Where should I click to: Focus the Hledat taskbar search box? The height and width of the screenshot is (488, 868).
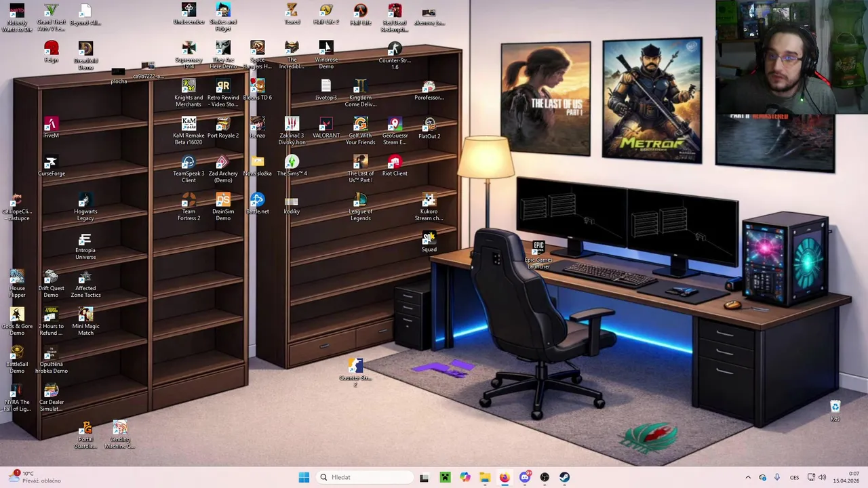[x=365, y=477]
